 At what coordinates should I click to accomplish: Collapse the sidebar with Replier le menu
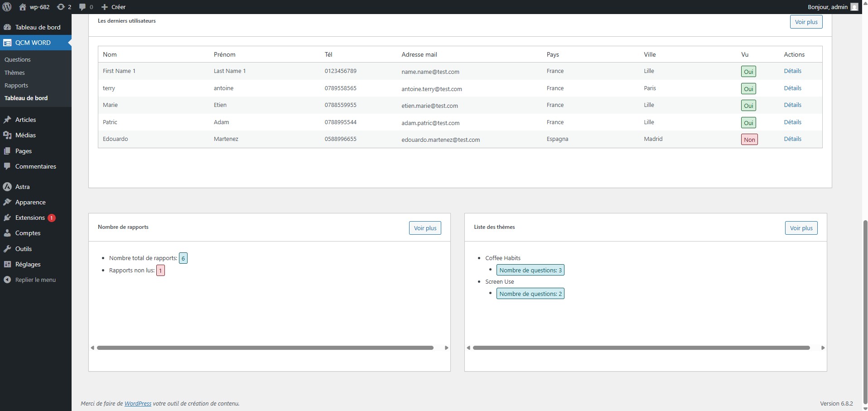coord(30,280)
